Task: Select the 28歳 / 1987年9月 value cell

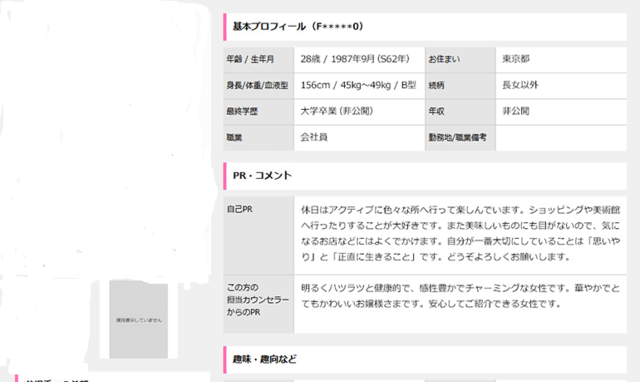Action: click(x=359, y=60)
